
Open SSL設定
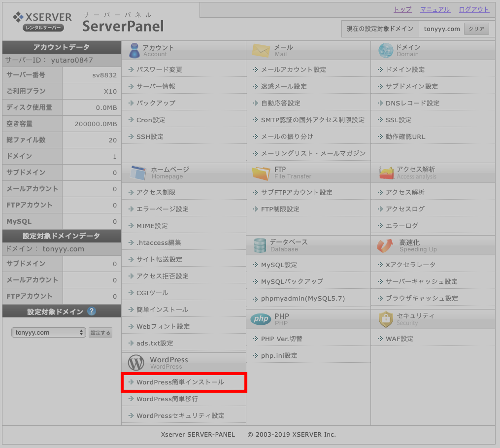click(x=399, y=120)
